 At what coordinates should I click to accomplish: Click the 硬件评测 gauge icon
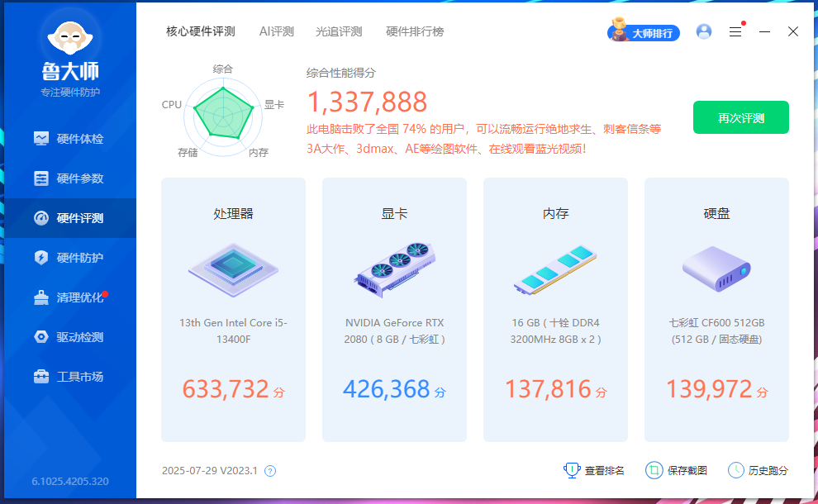(x=41, y=217)
